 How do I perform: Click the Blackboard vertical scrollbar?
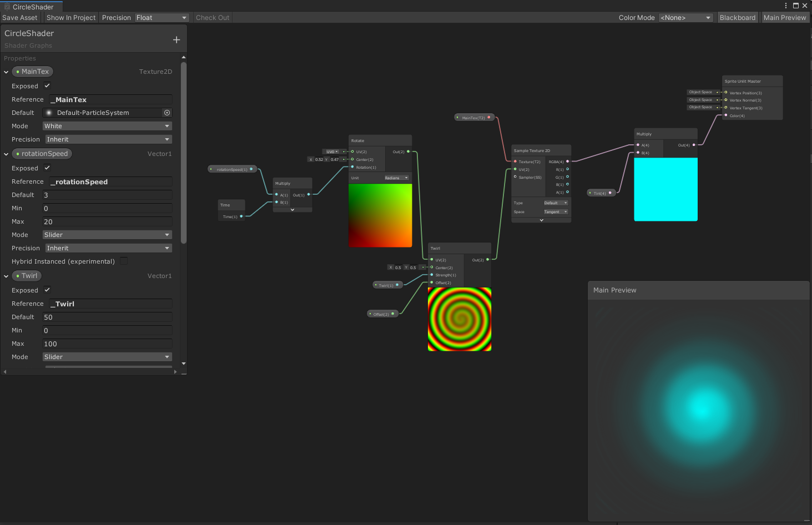[184, 153]
